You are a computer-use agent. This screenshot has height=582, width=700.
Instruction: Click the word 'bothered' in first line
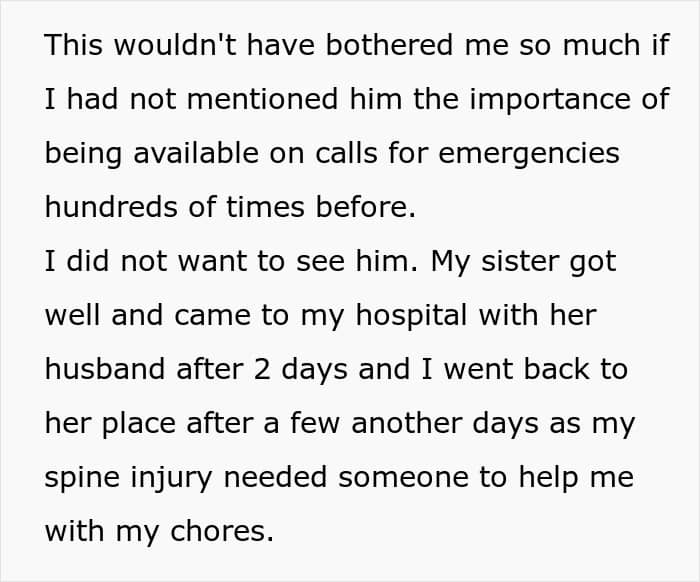click(x=389, y=45)
